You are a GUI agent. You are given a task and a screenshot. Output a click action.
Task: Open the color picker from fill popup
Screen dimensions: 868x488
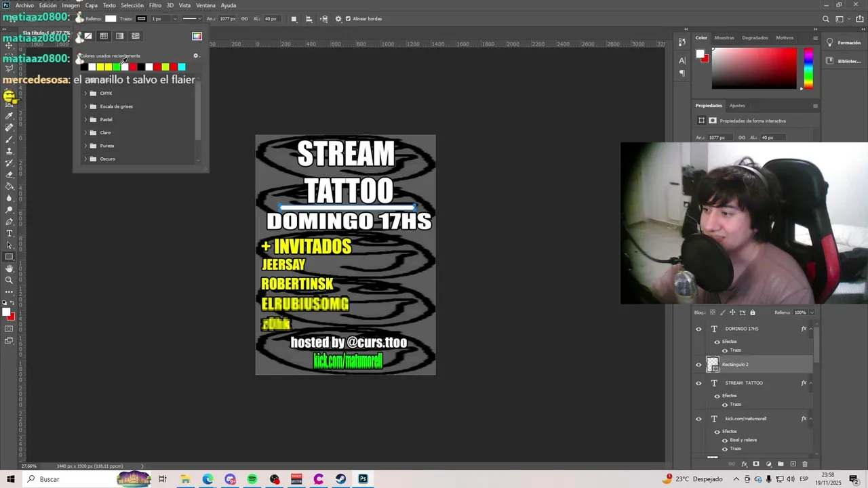pyautogui.click(x=197, y=36)
